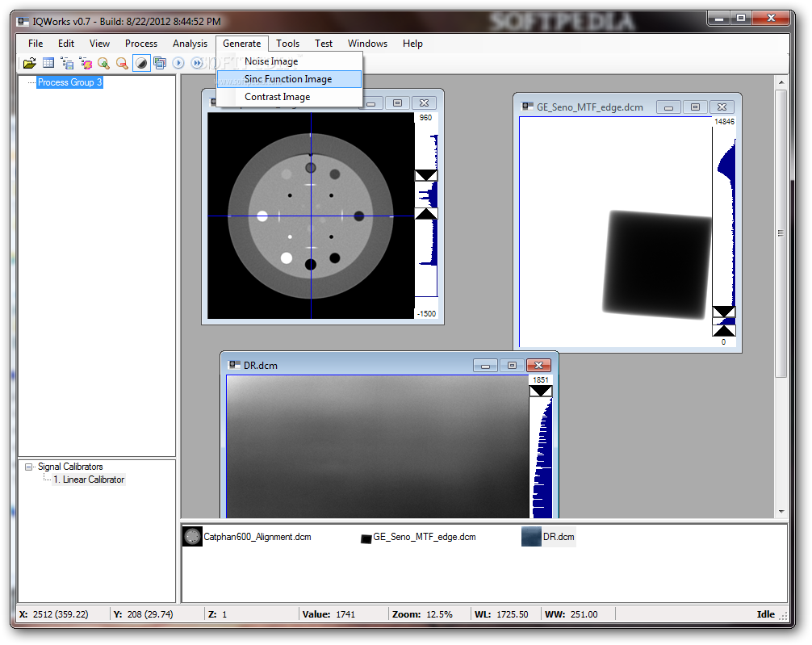Close the GE_Seno_MTF_edge.dcm window
Image resolution: width=812 pixels, height=645 pixels.
pos(722,107)
